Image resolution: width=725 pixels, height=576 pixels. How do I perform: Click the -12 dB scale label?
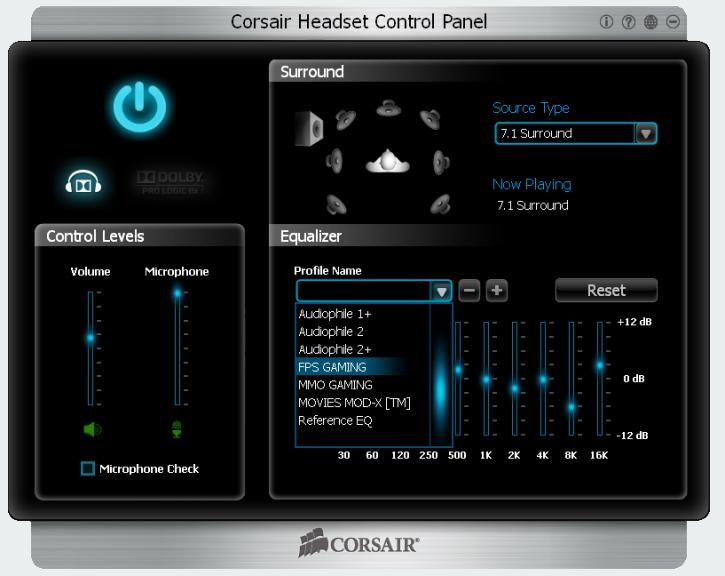click(633, 435)
